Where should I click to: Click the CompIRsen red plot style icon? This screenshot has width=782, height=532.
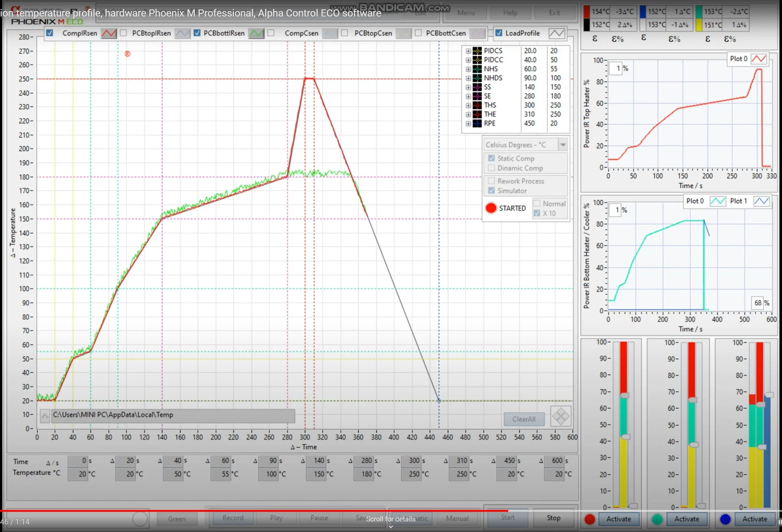[109, 33]
